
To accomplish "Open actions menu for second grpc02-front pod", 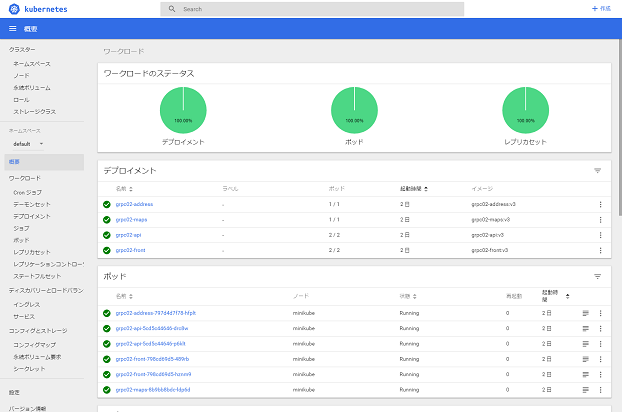I will pyautogui.click(x=600, y=374).
